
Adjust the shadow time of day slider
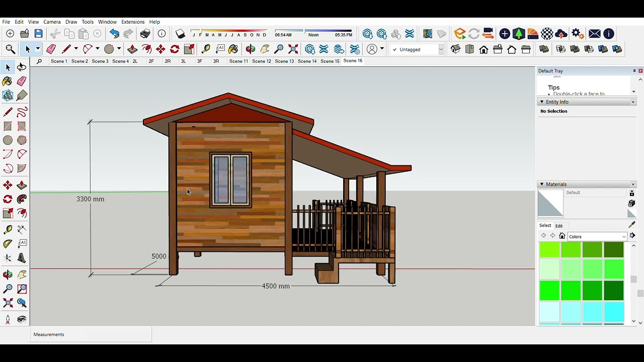pyautogui.click(x=313, y=33)
